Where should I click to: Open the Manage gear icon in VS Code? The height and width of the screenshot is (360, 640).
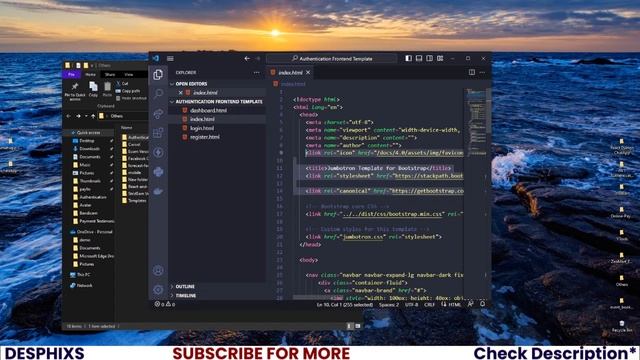click(158, 290)
